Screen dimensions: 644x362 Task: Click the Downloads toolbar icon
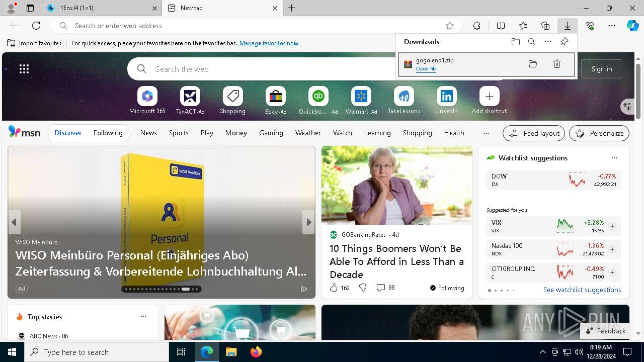tap(568, 26)
